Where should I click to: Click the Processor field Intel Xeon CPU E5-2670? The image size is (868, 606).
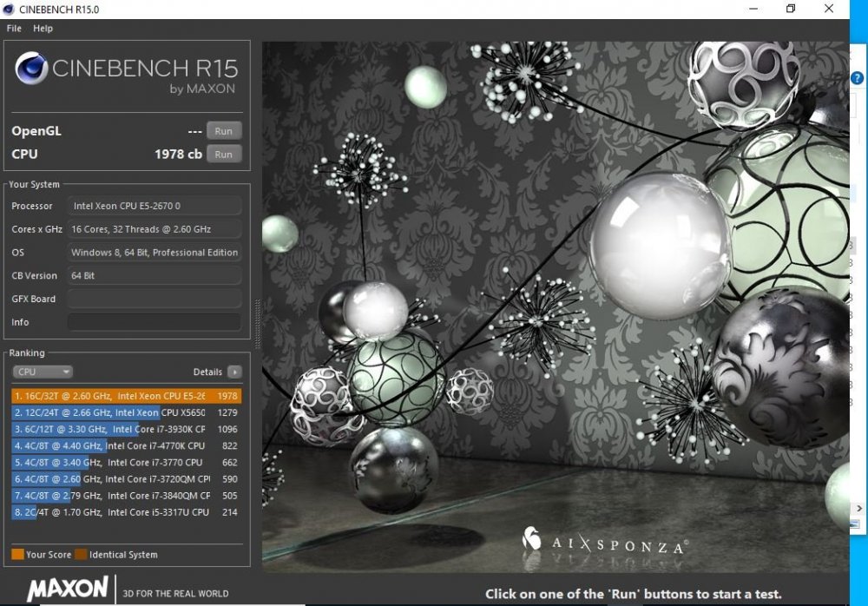coord(155,206)
